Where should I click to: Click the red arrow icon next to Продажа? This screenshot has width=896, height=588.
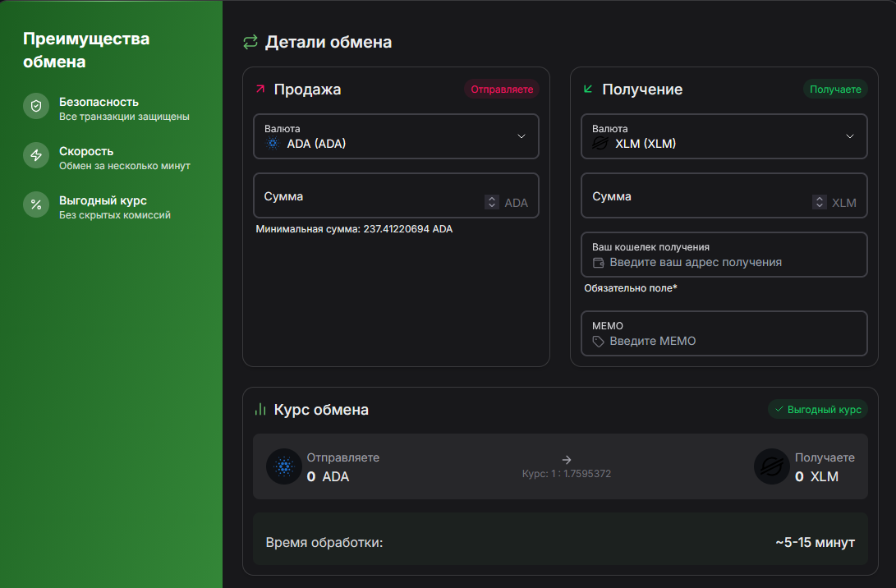click(260, 89)
